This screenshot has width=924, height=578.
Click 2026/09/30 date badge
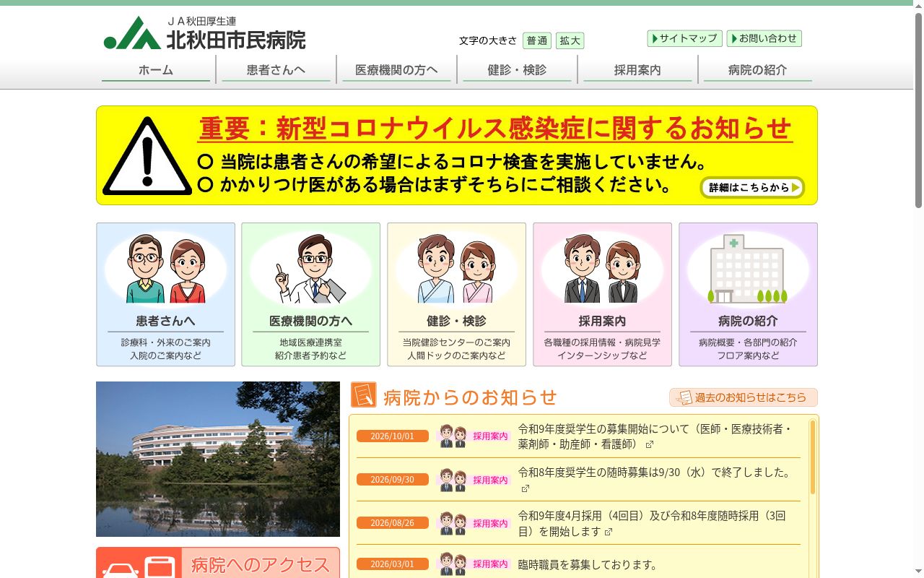coord(393,479)
